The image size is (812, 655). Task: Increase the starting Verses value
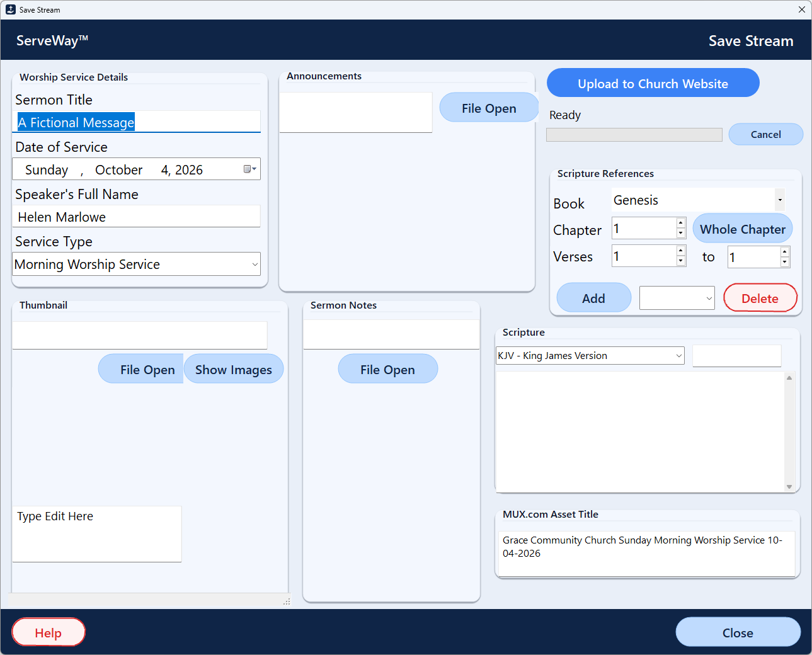pos(681,251)
